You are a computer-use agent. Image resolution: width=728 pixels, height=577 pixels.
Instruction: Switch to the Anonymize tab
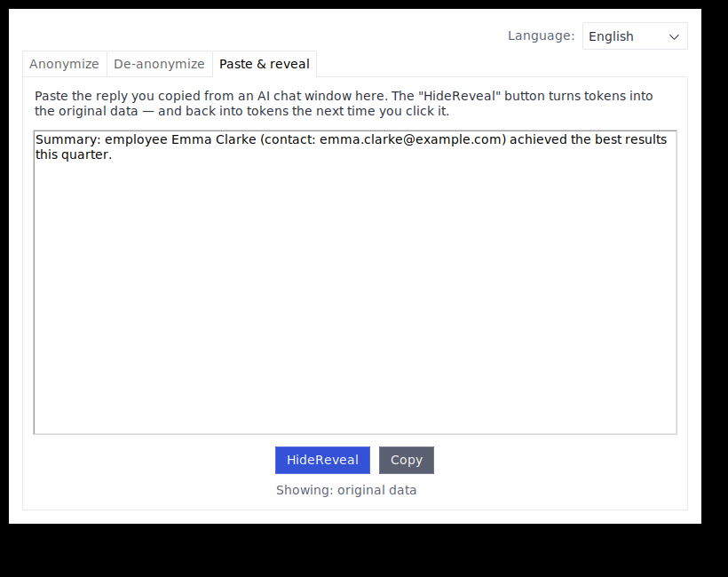[x=65, y=64]
